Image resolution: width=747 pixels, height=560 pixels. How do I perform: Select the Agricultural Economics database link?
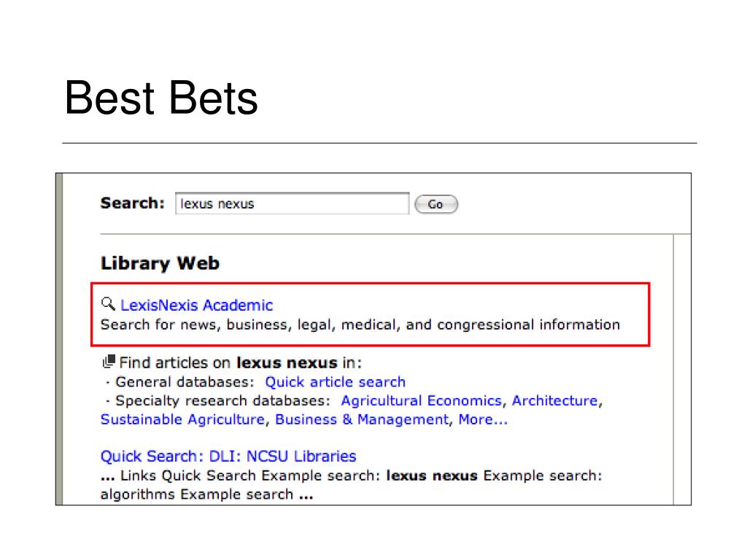tap(421, 401)
